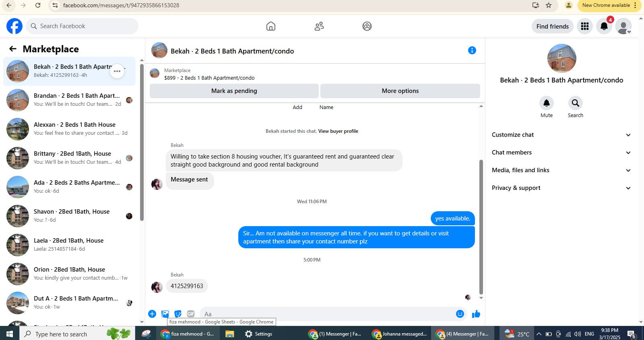Screen dimensions: 644x340
Task: Go back in browser history
Action: coord(9,5)
